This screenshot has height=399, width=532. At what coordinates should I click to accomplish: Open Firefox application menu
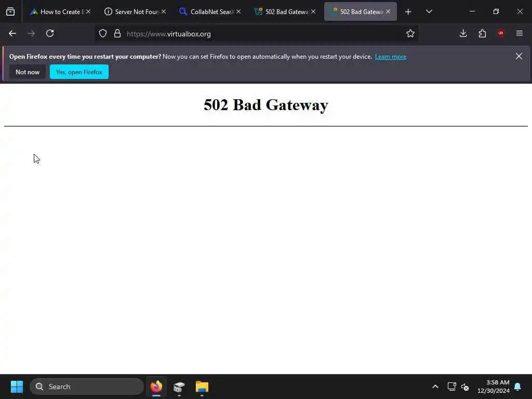coord(520,33)
